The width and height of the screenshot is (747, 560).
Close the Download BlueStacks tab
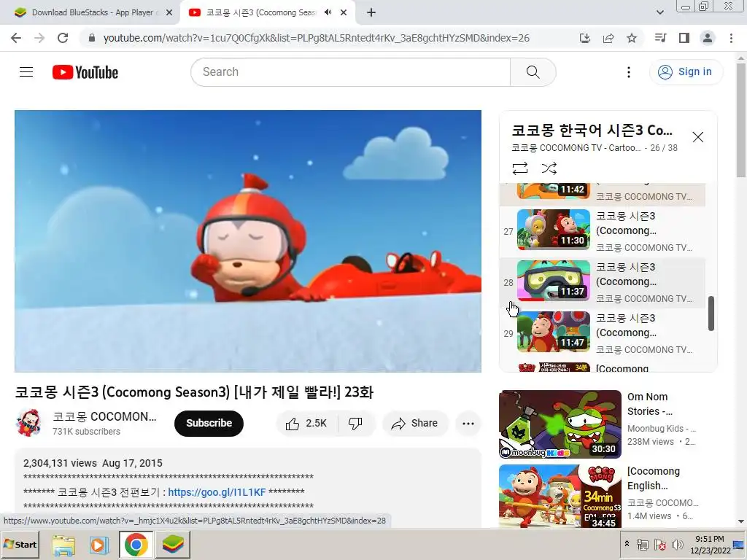[x=169, y=12]
